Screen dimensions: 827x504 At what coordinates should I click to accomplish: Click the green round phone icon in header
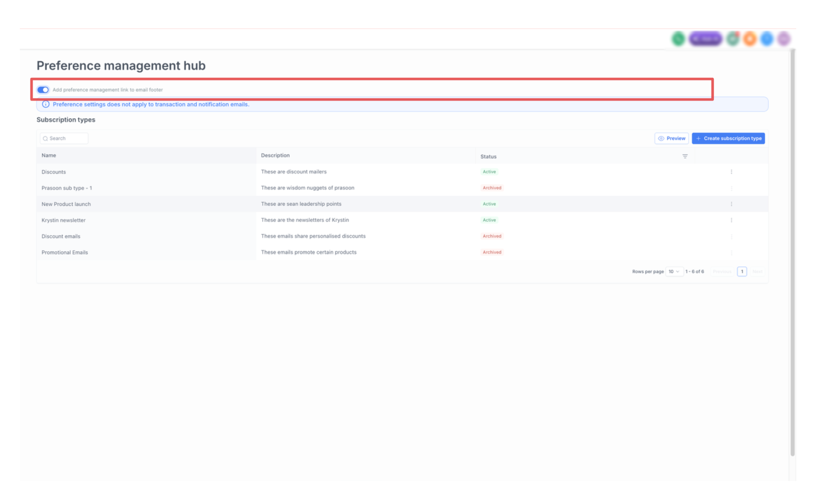click(x=678, y=39)
